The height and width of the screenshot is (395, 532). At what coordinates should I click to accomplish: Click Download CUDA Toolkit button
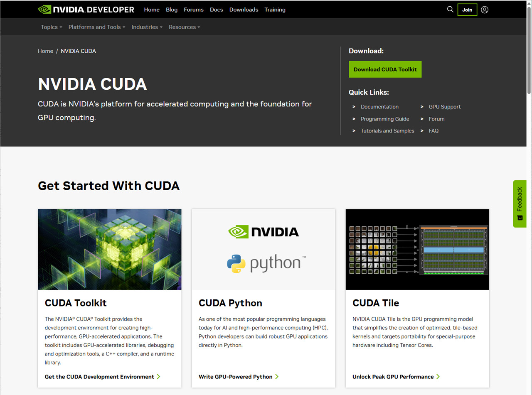pos(385,69)
